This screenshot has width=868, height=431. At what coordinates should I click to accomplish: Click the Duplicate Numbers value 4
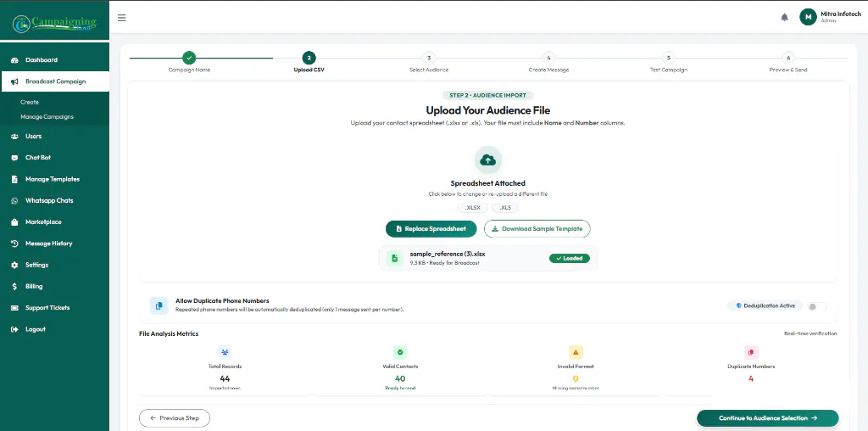pyautogui.click(x=751, y=379)
